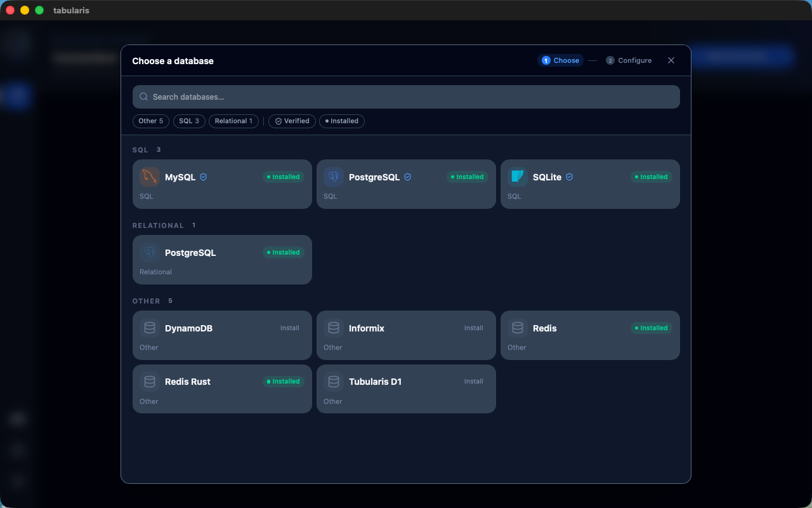
Task: Click the search magnifier icon
Action: (x=144, y=97)
